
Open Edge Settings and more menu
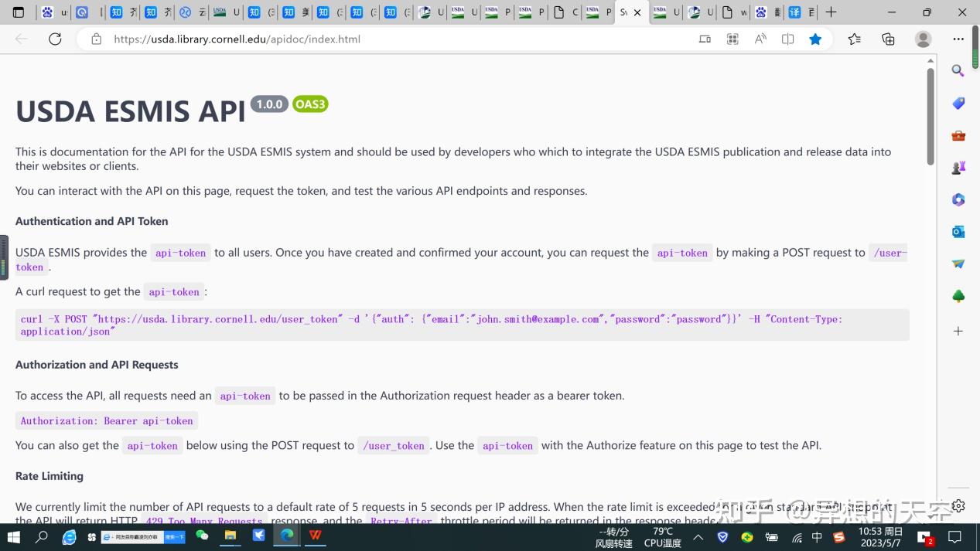(x=958, y=39)
